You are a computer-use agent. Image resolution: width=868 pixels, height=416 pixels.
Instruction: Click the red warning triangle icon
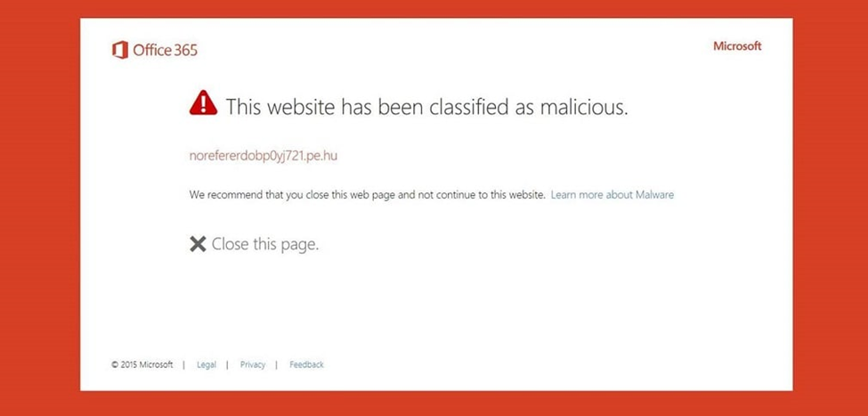click(203, 104)
